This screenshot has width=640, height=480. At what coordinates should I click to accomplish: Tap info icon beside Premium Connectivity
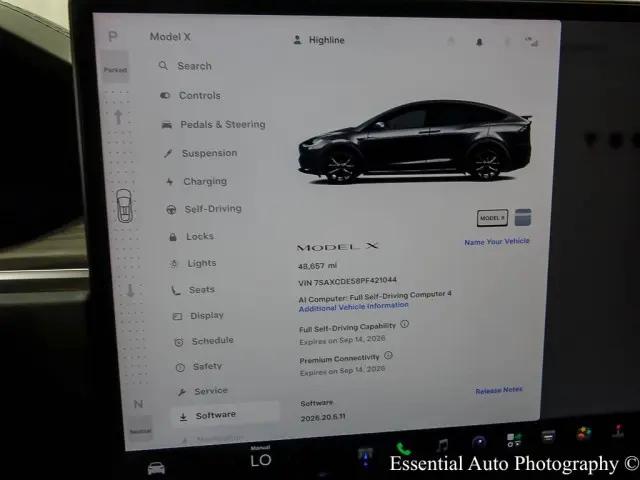(x=388, y=356)
